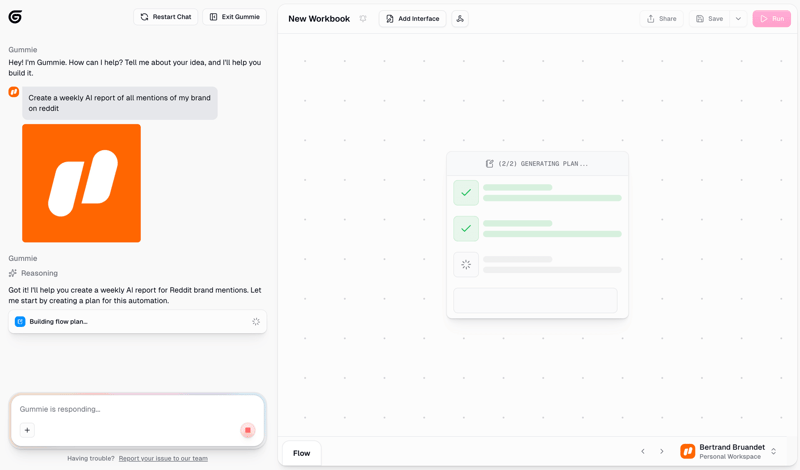Click the 'Personal Workspace' label
Viewport: 800px width, 470px height.
pyautogui.click(x=730, y=457)
